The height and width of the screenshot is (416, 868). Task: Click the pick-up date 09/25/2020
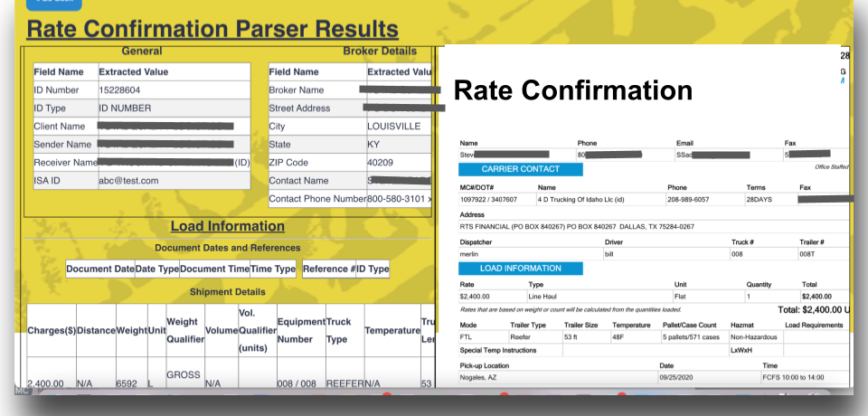(x=675, y=376)
